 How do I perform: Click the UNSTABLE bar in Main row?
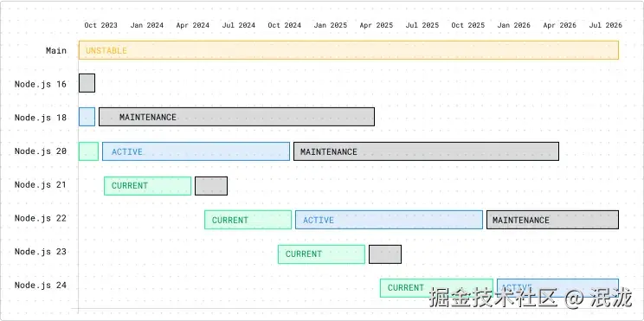coord(349,50)
